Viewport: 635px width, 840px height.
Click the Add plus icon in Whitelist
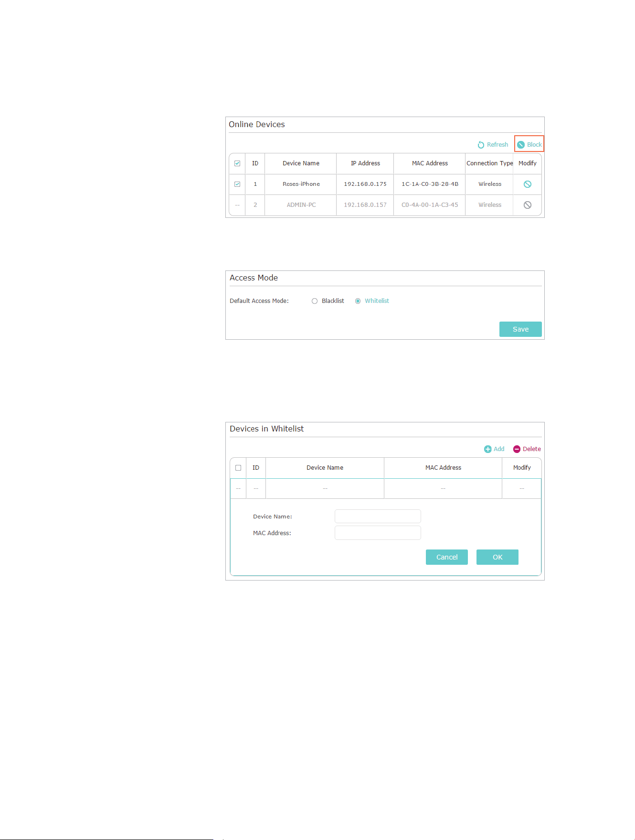pos(487,449)
